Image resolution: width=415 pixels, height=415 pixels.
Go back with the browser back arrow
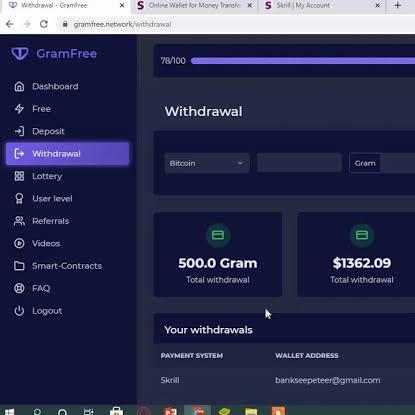click(x=10, y=24)
